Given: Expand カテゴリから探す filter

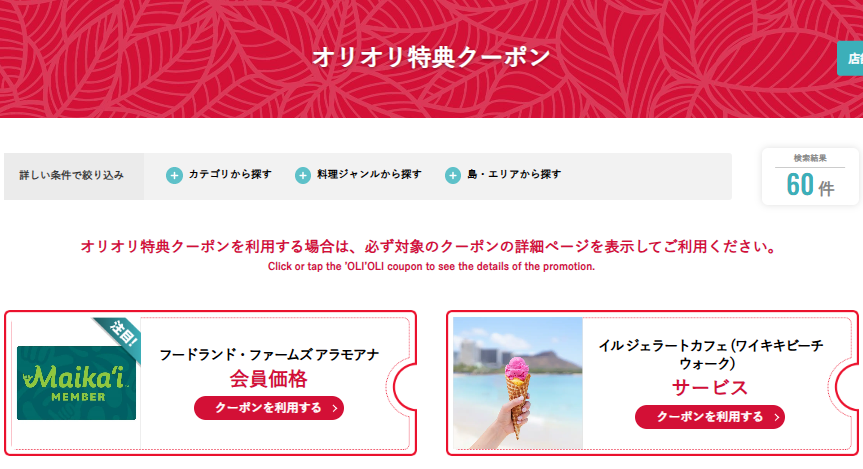Looking at the screenshot, I should (x=219, y=175).
